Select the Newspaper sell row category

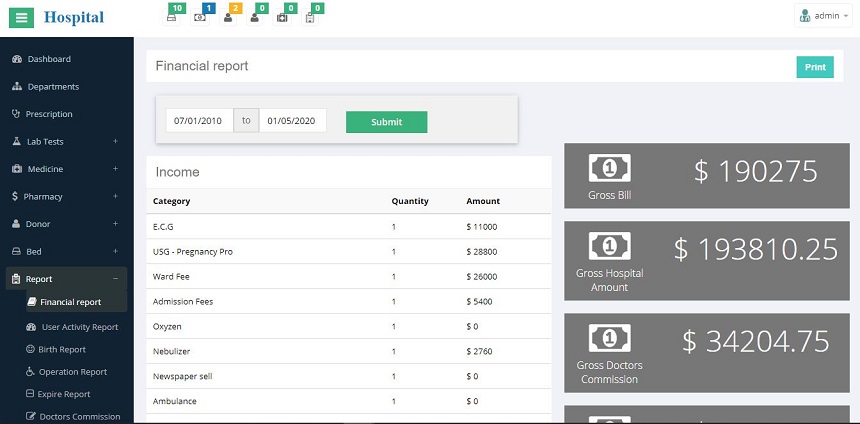pos(183,376)
